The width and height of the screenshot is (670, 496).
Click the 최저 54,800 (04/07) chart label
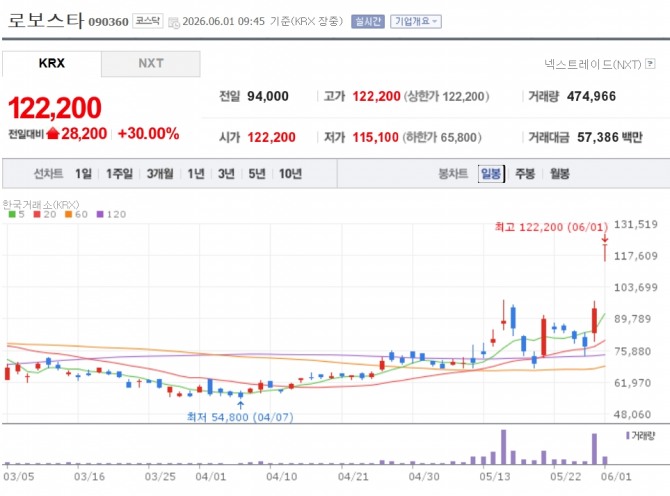coord(240,417)
